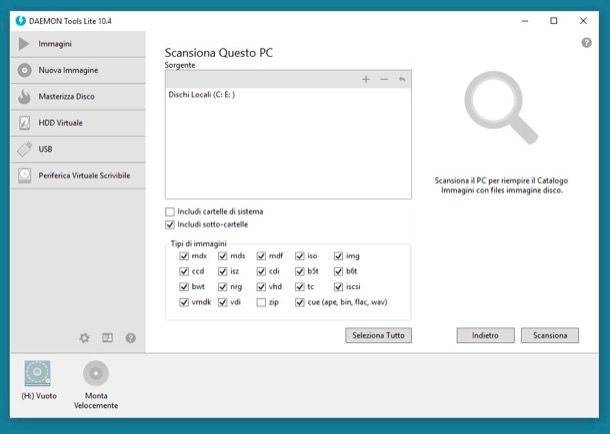Close the DAEMON Tools Lite window

pos(583,21)
